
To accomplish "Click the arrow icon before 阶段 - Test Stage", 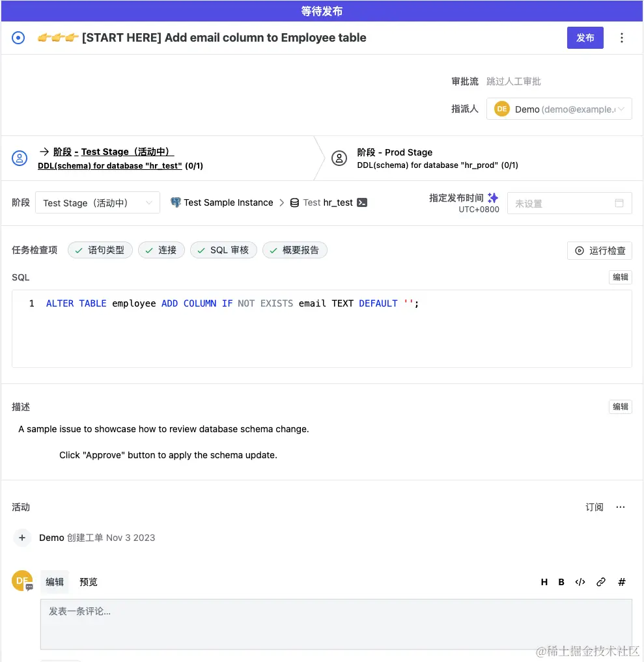I will point(44,151).
